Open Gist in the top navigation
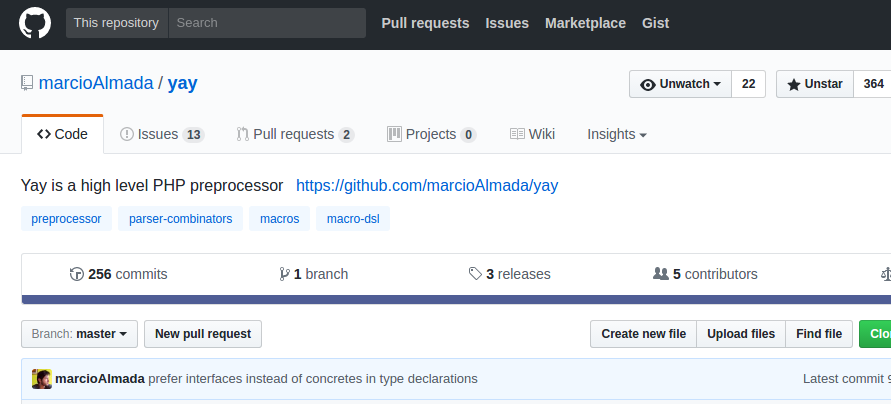Image resolution: width=891 pixels, height=404 pixels. (656, 23)
